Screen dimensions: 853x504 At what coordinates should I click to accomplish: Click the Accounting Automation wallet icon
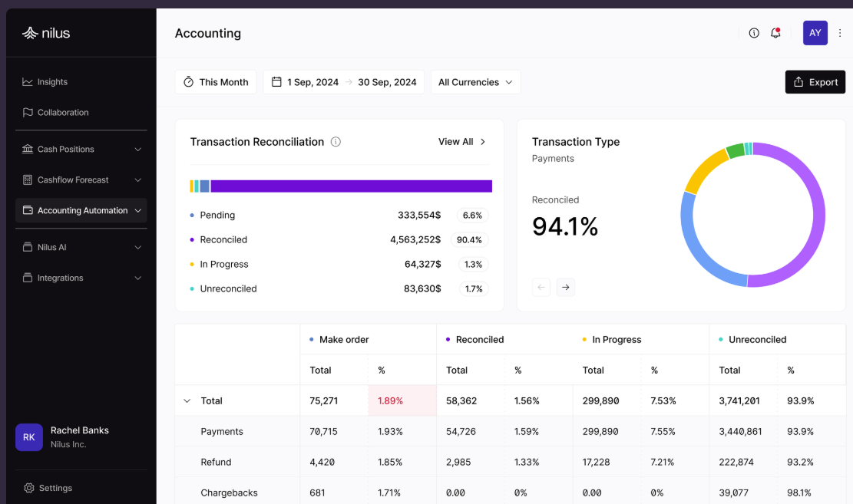(x=27, y=210)
